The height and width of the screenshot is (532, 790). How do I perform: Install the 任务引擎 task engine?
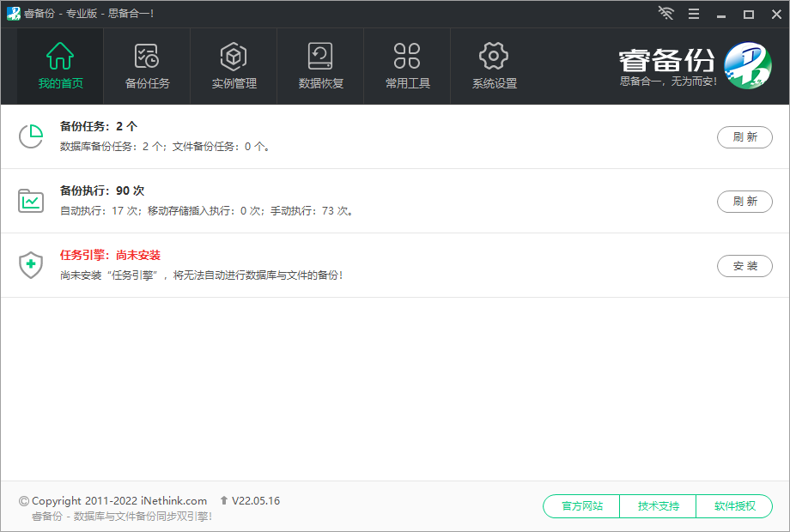(x=744, y=266)
